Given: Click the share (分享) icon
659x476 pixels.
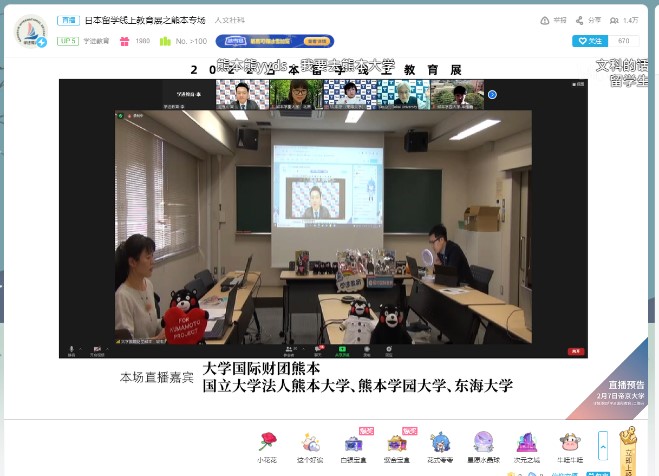Looking at the screenshot, I should 579,20.
